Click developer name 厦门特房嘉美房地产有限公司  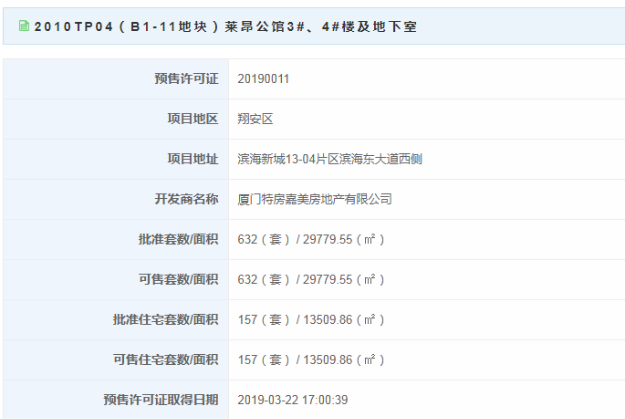pyautogui.click(x=314, y=199)
